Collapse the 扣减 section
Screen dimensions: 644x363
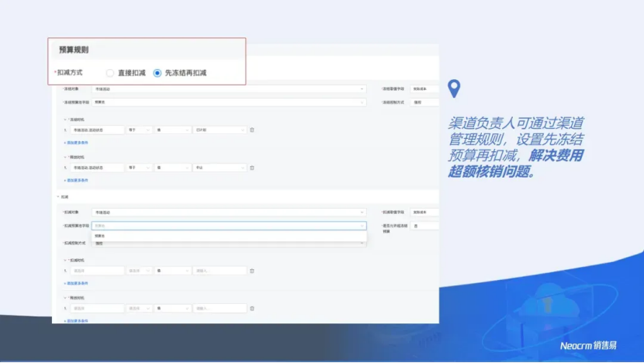coord(57,197)
